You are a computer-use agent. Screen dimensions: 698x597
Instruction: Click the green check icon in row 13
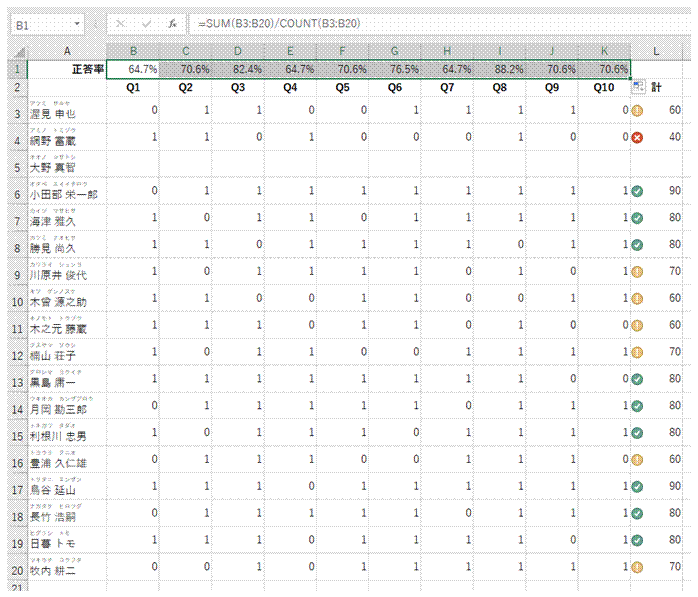click(637, 379)
